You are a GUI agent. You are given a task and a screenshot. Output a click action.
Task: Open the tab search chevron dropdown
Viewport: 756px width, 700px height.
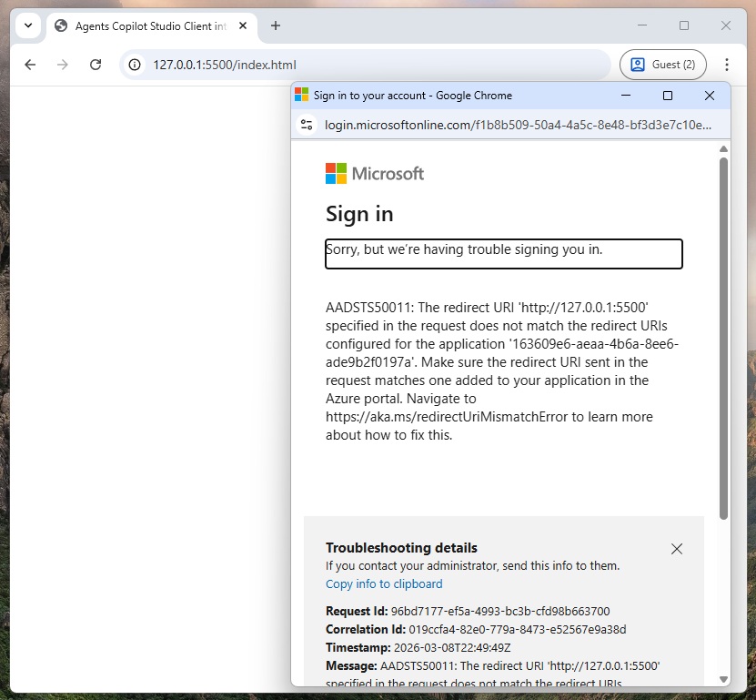(x=28, y=25)
